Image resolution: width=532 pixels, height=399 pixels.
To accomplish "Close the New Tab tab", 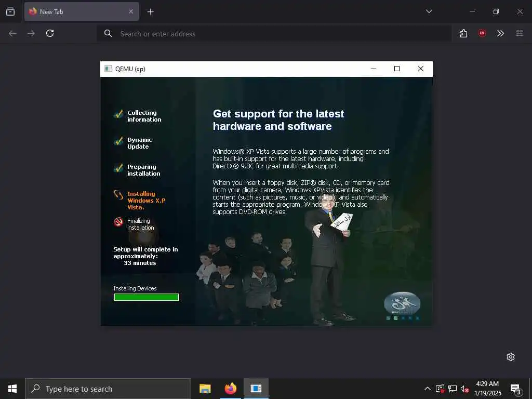I will tap(131, 11).
